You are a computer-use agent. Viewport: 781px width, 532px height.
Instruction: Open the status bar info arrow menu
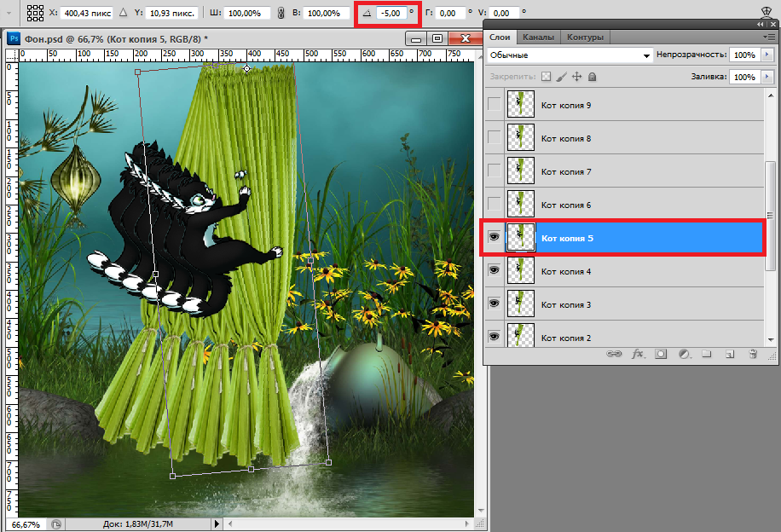click(x=217, y=523)
